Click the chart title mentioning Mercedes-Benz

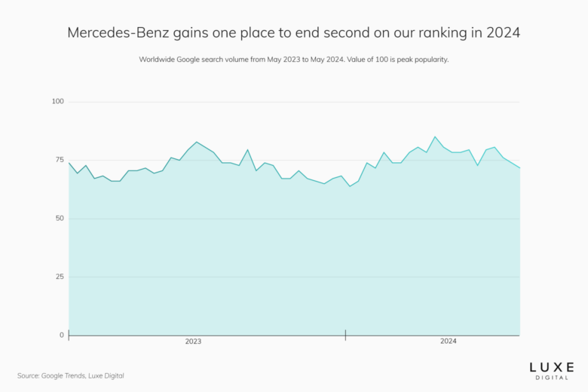coord(293,33)
